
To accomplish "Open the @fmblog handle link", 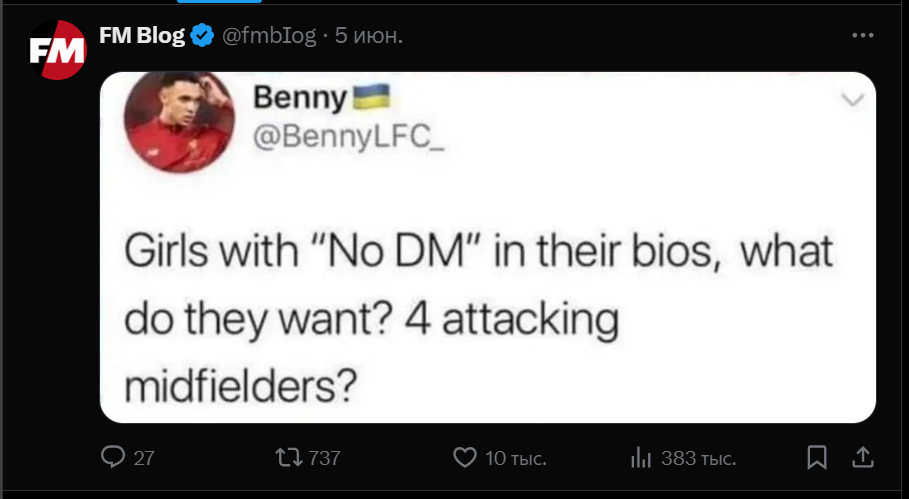I will point(267,36).
